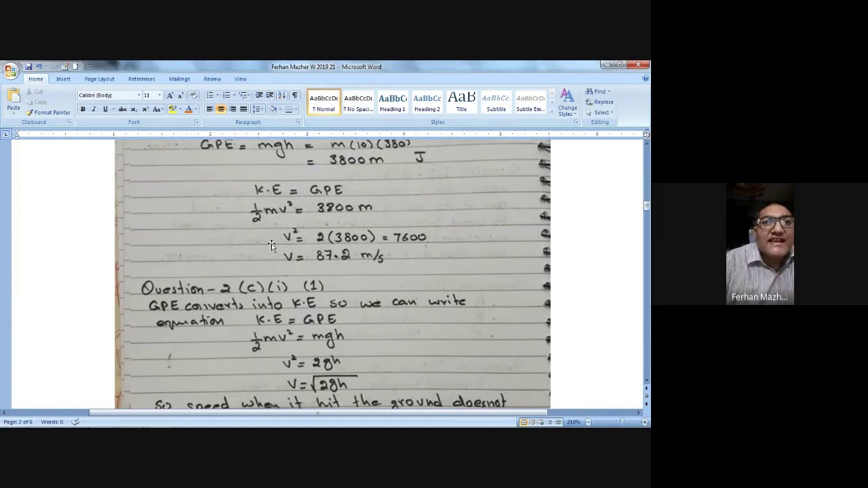Viewport: 868px width, 488px height.
Task: Switch to Print Layout view
Action: 524,422
